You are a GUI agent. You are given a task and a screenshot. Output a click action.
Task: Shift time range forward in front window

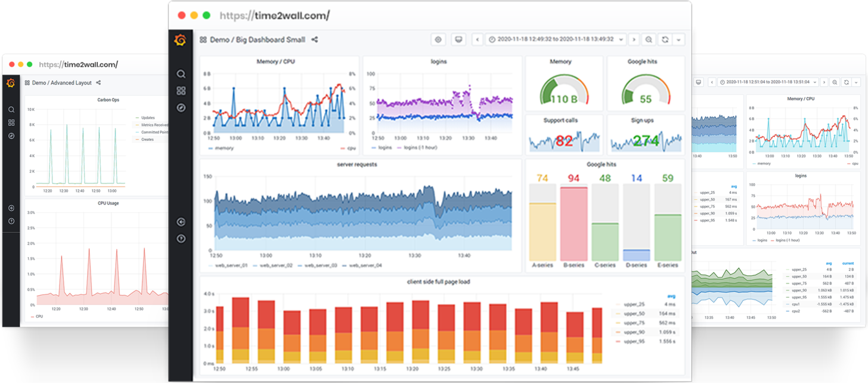point(634,39)
